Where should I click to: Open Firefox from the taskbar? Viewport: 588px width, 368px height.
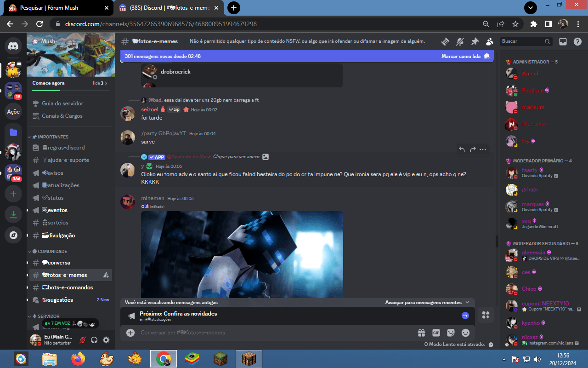(x=79, y=358)
